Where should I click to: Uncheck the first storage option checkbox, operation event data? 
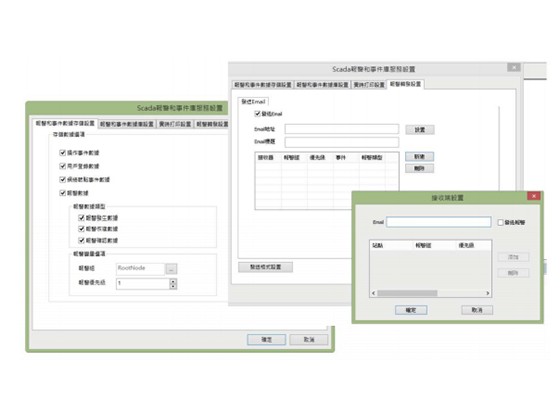tap(62, 153)
